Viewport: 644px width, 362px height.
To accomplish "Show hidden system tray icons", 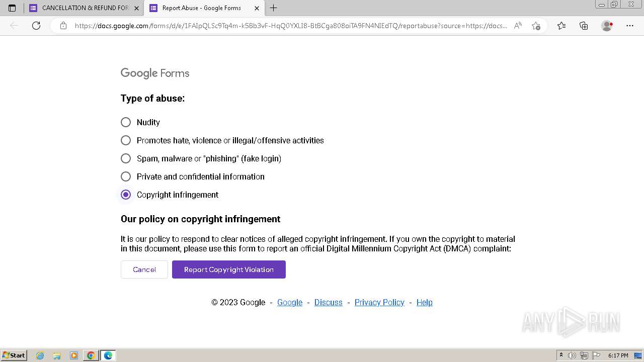I will click(561, 355).
